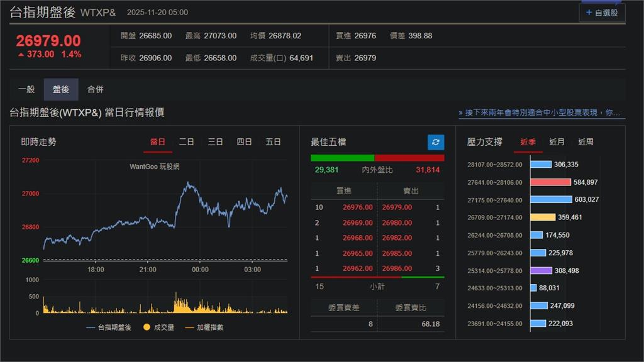Select 近月 in 壓力支撐 panel
This screenshot has width=644, height=362.
(x=557, y=142)
